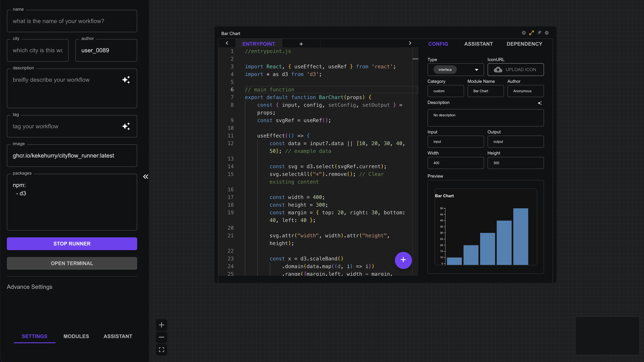The width and height of the screenshot is (644, 362).
Task: Click code line 7 export default function
Action: [x=308, y=97]
